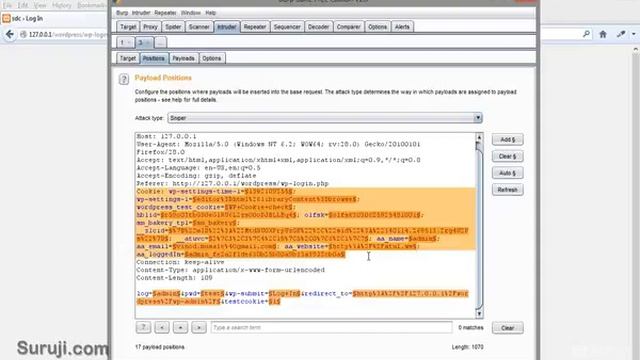The image size is (640, 360).
Task: Open the Repeater menu
Action: pos(165,13)
